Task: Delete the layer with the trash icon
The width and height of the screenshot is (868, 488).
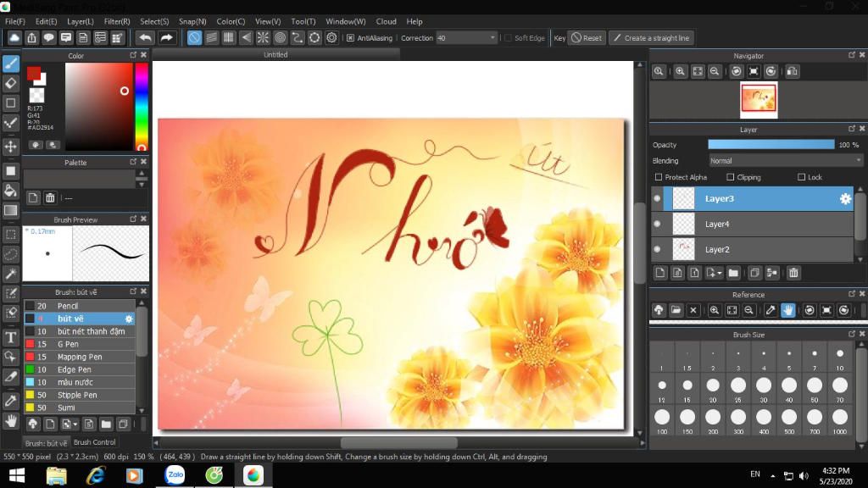Action: (x=793, y=273)
